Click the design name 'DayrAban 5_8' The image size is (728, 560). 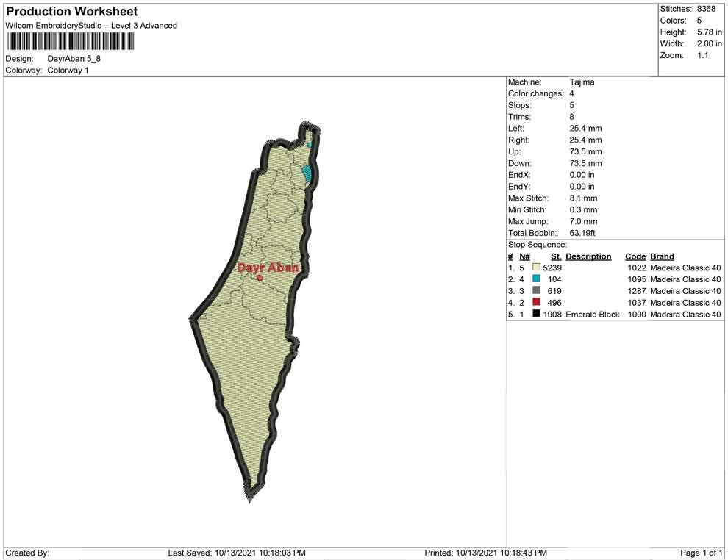[x=74, y=59]
